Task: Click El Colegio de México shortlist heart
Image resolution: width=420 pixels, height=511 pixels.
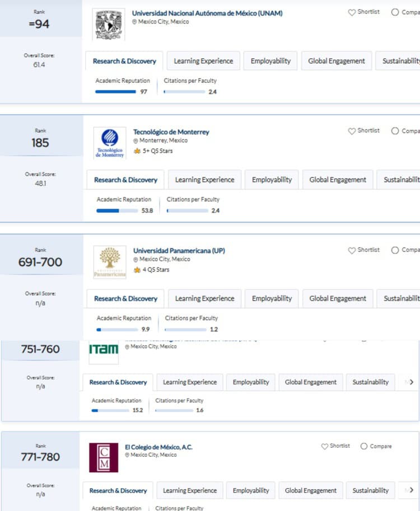Action: point(324,446)
